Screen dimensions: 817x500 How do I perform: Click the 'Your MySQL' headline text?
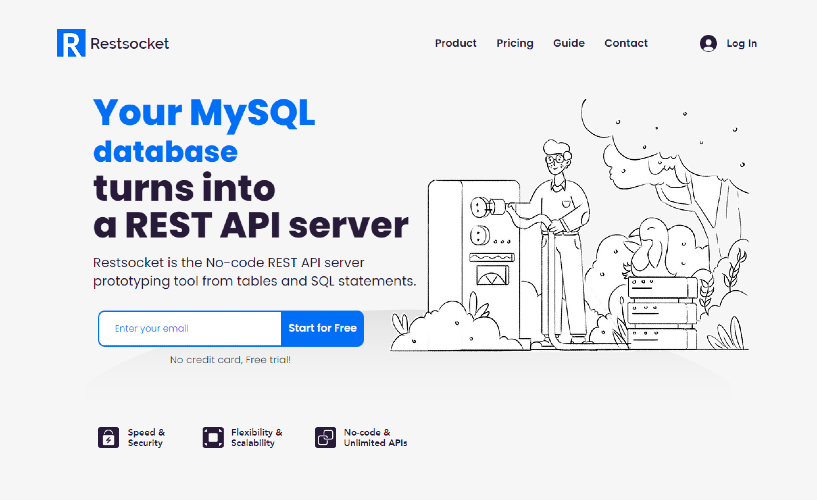204,113
